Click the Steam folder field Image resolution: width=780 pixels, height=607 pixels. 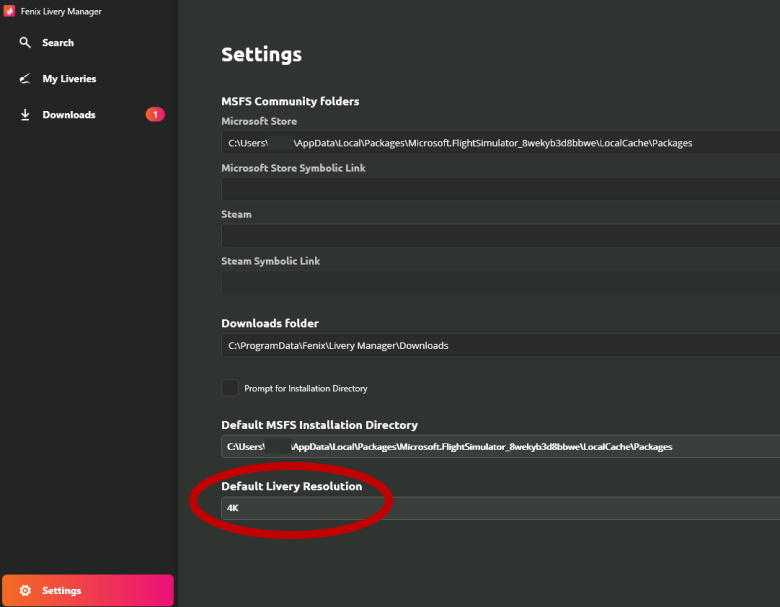[x=500, y=236]
